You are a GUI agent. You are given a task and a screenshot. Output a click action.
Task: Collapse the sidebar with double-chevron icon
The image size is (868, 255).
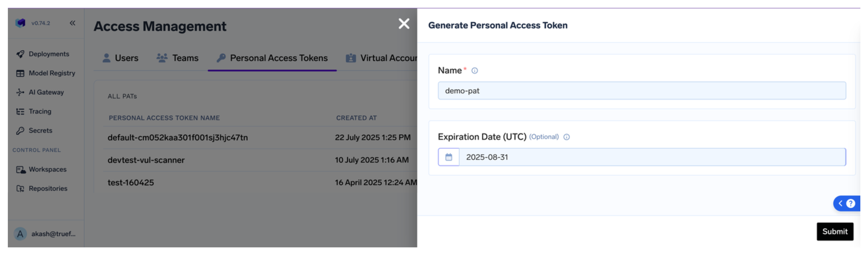coord(73,23)
